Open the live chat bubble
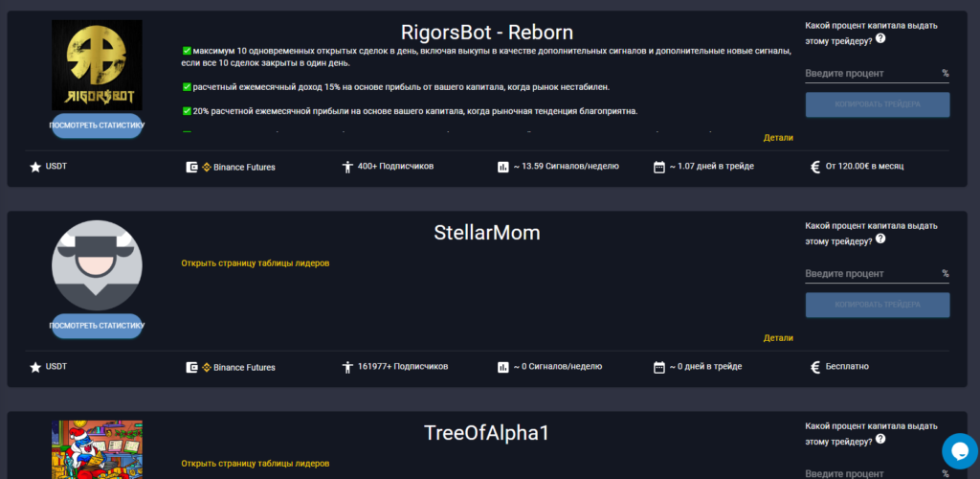This screenshot has width=980, height=479. (958, 451)
